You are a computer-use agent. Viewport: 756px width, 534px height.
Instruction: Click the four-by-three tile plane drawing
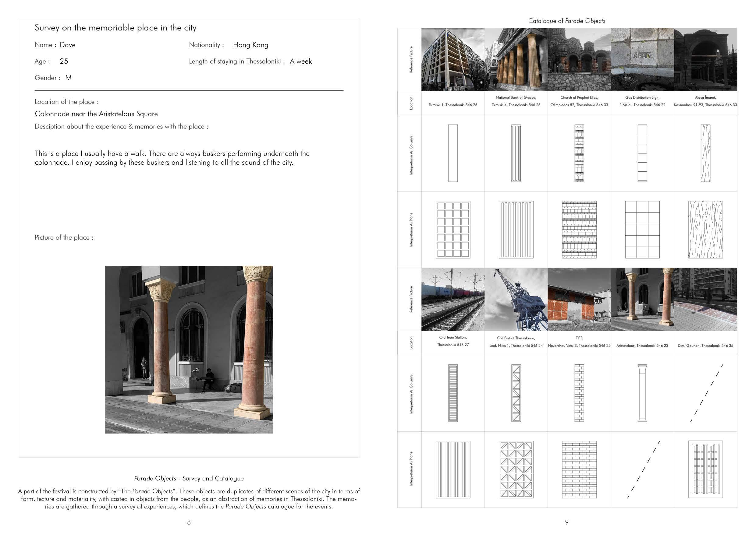pos(642,229)
